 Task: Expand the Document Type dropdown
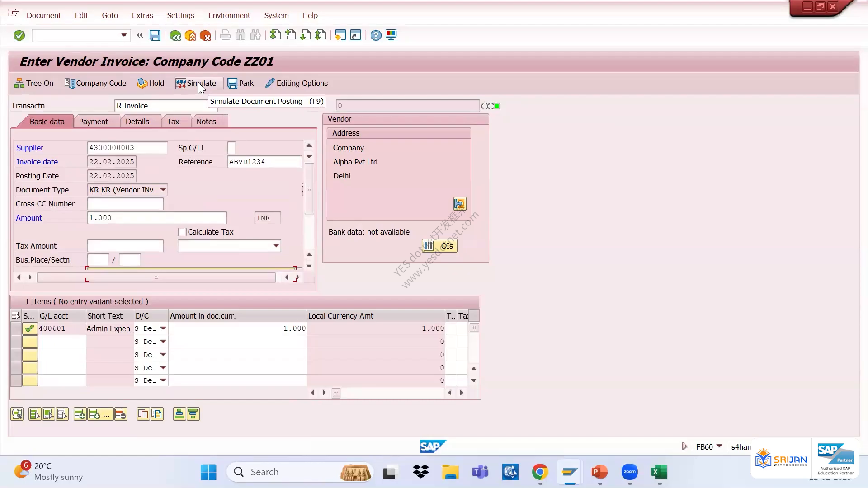[163, 190]
